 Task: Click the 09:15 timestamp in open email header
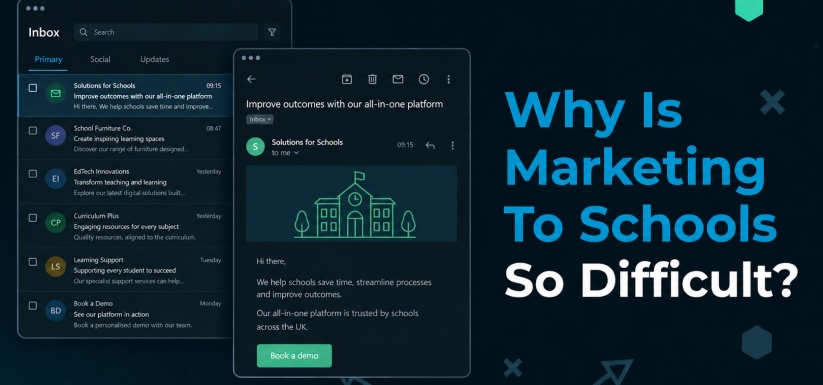tap(405, 145)
